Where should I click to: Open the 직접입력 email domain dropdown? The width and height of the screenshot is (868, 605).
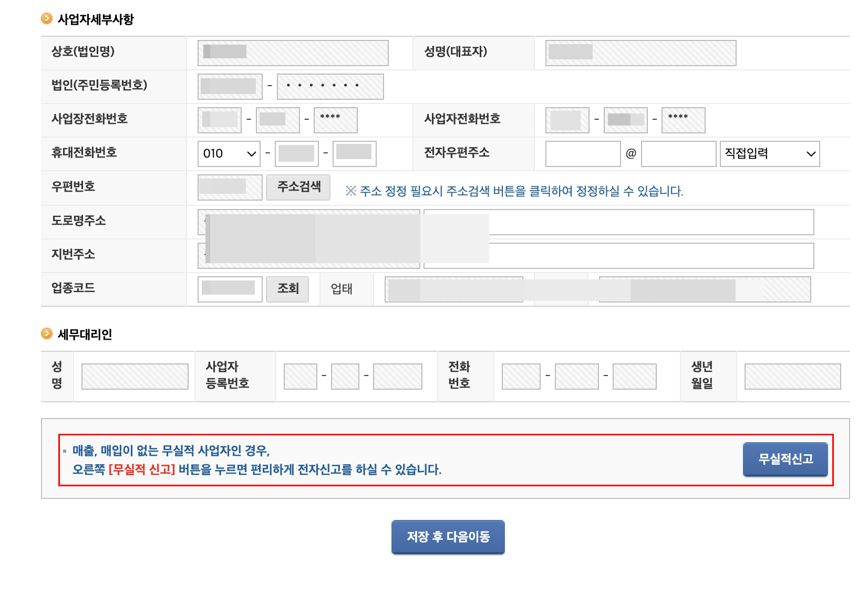coord(769,153)
